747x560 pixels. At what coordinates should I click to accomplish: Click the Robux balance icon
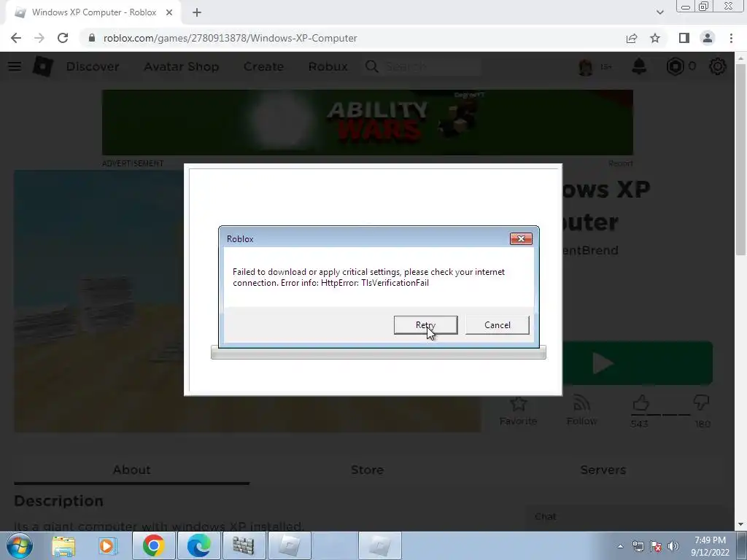pos(675,66)
